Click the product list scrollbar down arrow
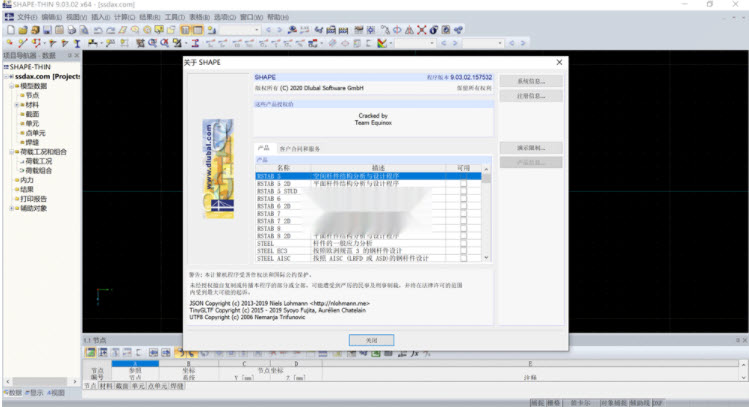 [x=487, y=258]
